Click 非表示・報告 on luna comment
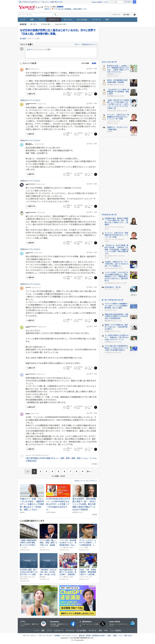 click(92, 413)
